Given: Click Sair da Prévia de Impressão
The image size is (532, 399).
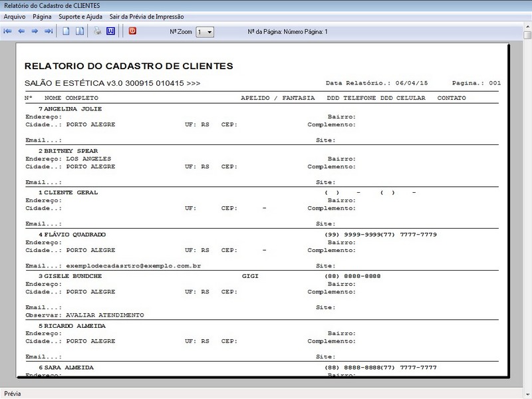Looking at the screenshot, I should click(146, 16).
